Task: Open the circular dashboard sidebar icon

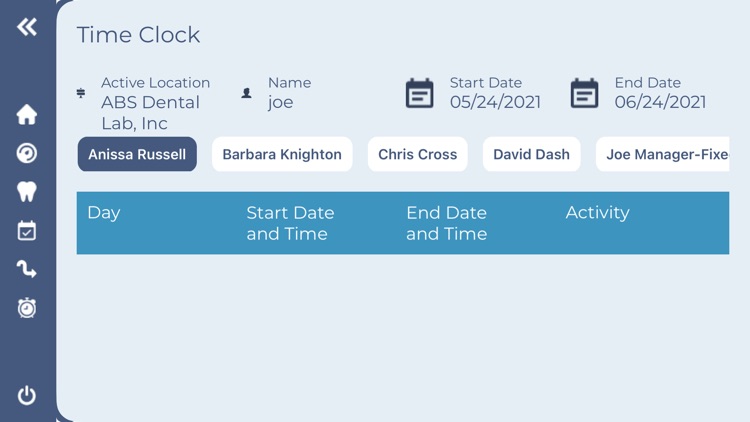Action: [x=27, y=153]
